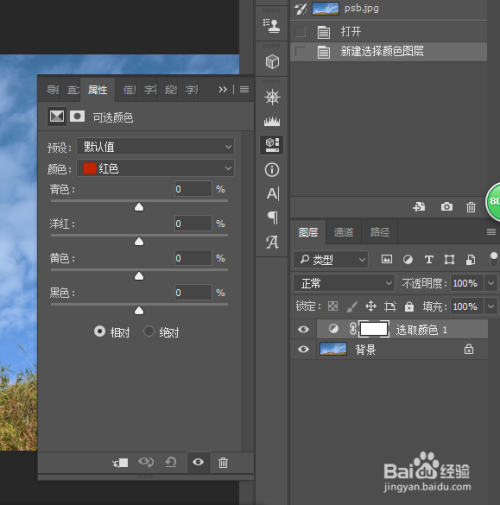Open the 填充 dropdown arrow
Viewport: 500px width, 505px height.
click(x=491, y=306)
